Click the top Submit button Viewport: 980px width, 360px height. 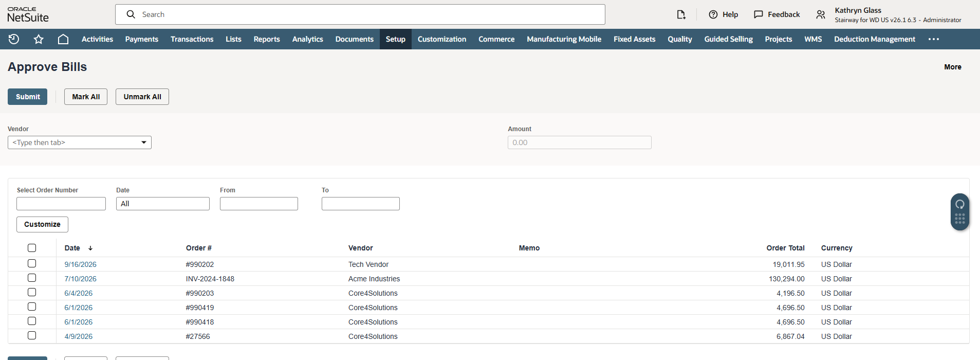click(x=28, y=97)
